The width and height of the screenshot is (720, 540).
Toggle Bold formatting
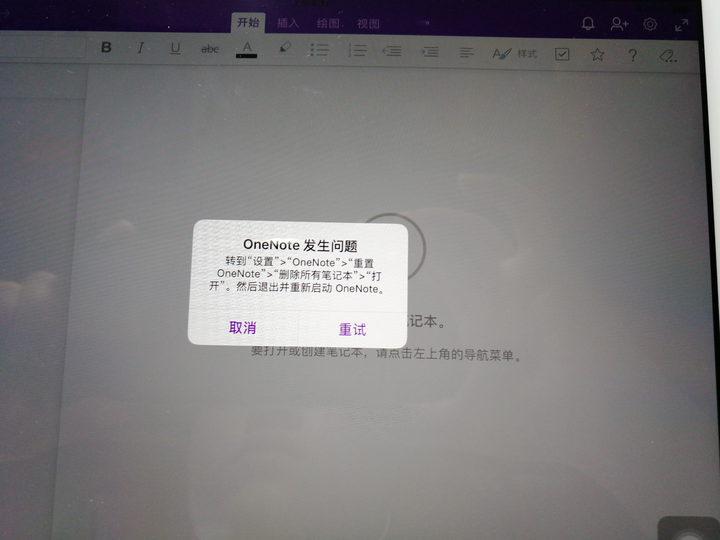click(106, 47)
